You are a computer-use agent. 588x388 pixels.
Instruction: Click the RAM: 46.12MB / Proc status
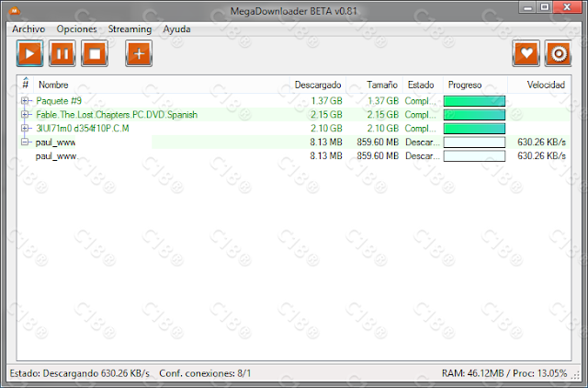[x=504, y=373]
